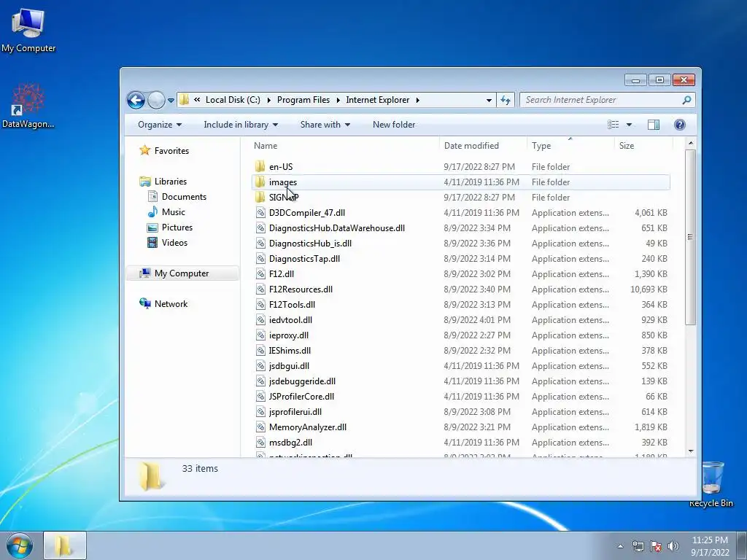Open the Share with menu

click(325, 125)
